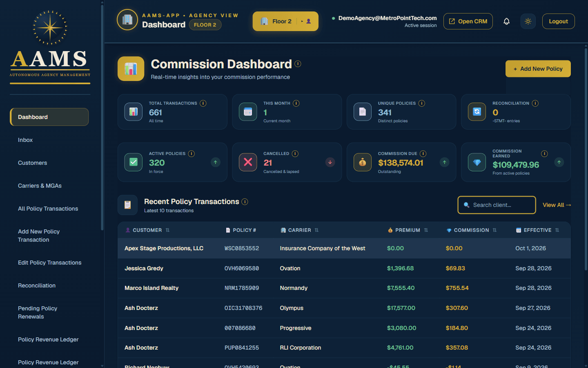Image resolution: width=588 pixels, height=368 pixels.
Task: Click customer name Jessica Gredy
Action: 144,268
